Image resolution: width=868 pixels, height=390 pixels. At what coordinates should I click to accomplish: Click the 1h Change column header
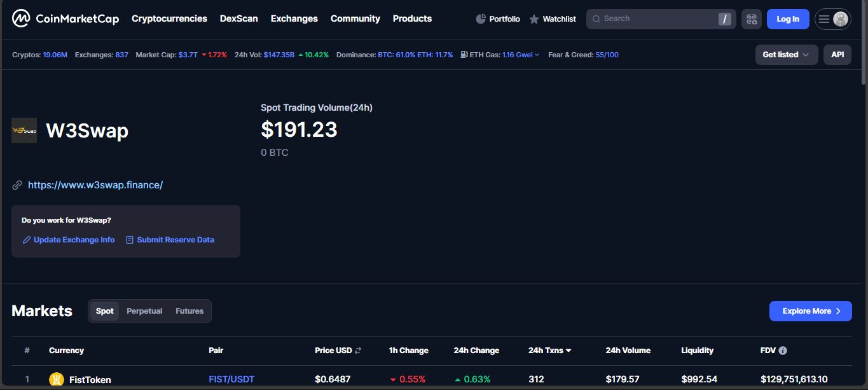[408, 351]
